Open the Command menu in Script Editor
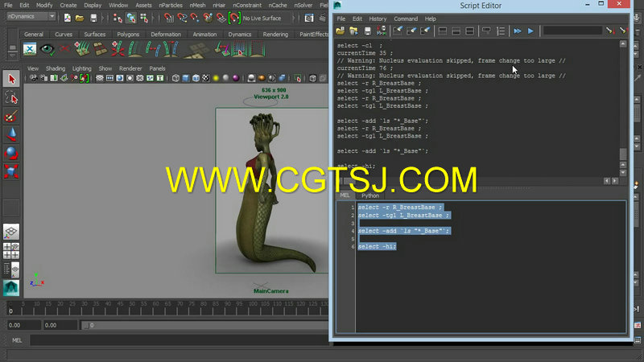Screen dimensions: 644x362 coord(406,19)
